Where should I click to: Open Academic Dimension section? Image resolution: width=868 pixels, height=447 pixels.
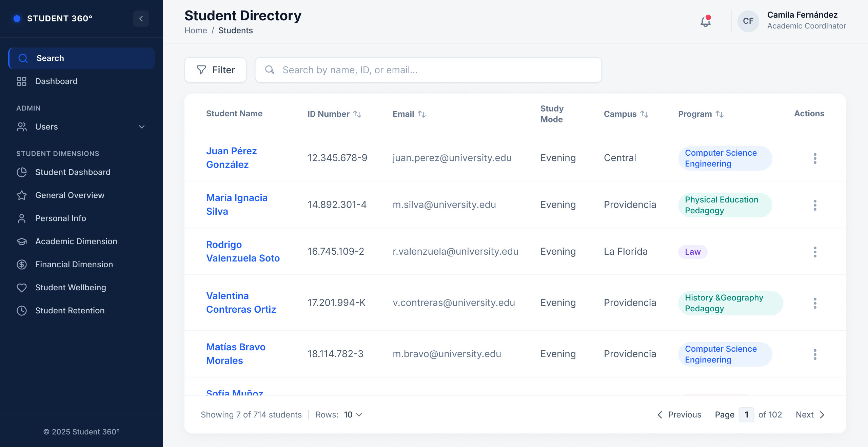[x=81, y=241]
